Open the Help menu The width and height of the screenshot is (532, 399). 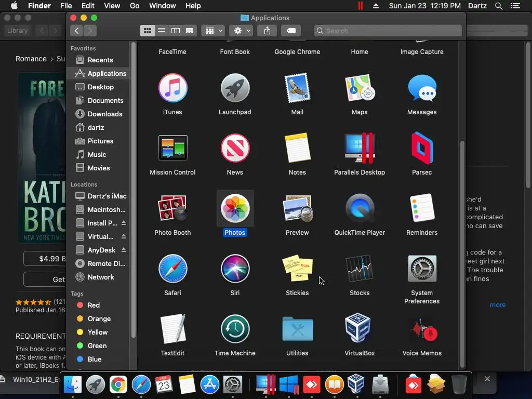pos(193,6)
